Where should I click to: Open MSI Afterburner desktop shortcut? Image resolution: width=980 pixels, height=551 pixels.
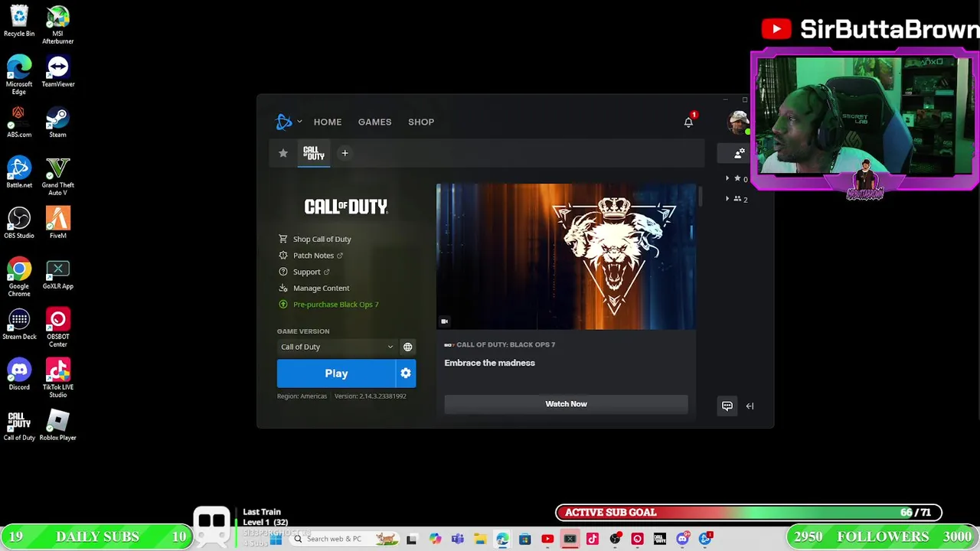click(58, 24)
